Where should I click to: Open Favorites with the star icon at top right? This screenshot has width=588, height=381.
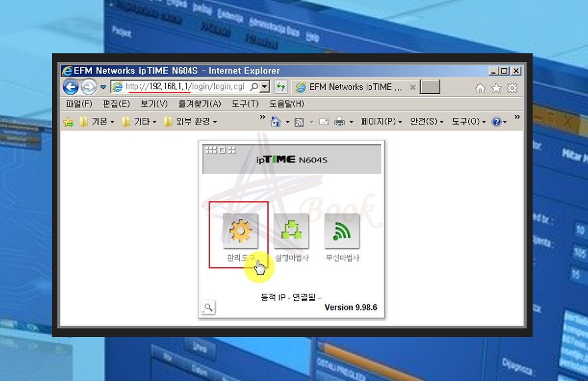[x=496, y=89]
